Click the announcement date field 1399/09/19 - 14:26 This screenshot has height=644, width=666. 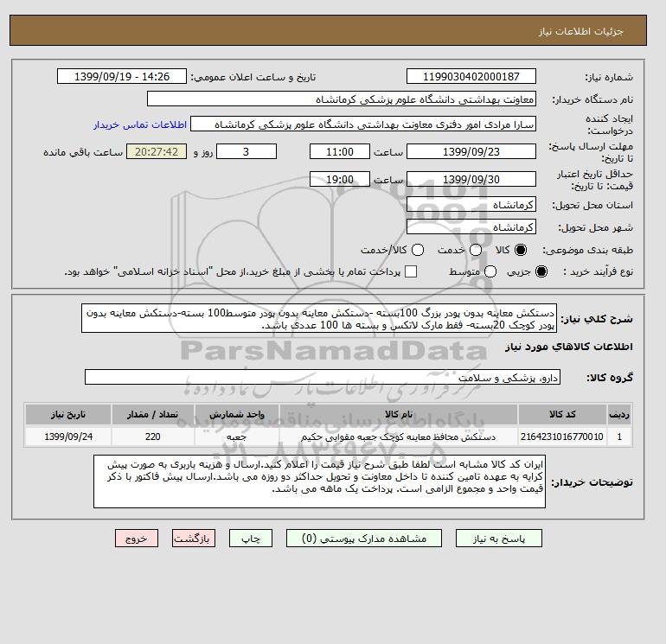tap(122, 76)
